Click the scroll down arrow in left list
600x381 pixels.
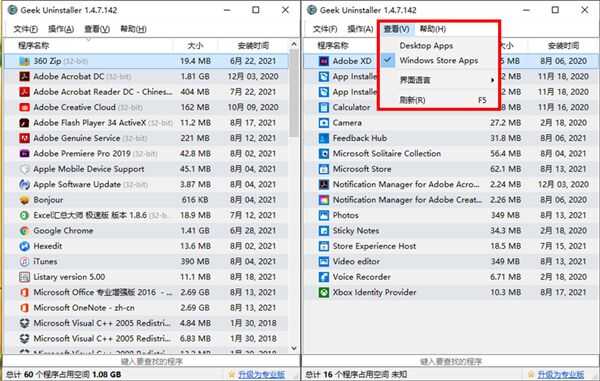tap(294, 348)
